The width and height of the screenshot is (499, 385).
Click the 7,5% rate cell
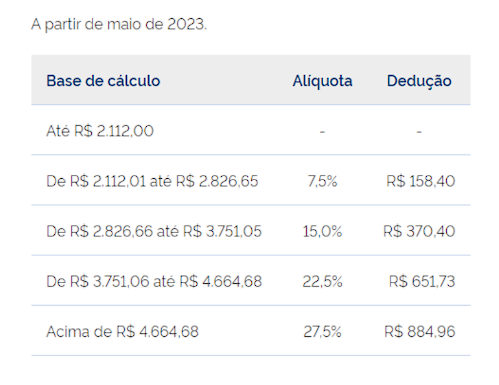pyautogui.click(x=322, y=181)
